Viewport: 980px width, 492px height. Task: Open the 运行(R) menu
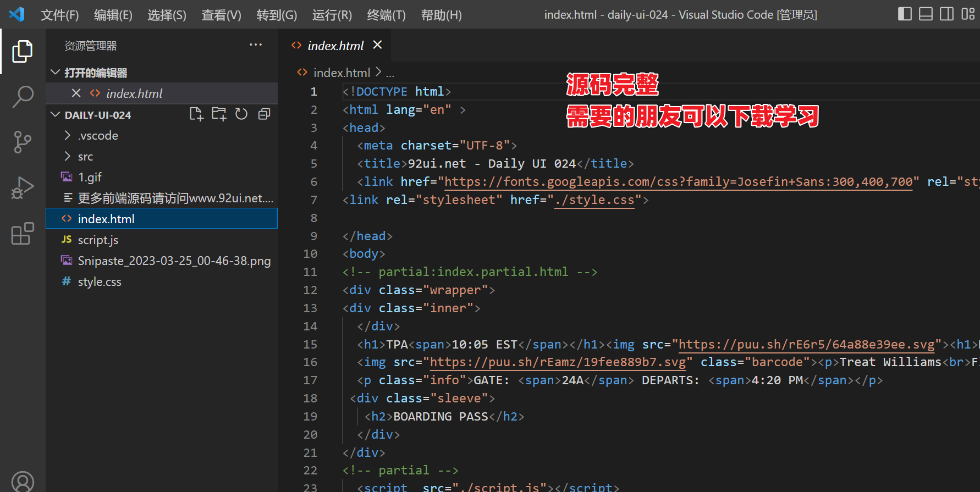point(332,15)
